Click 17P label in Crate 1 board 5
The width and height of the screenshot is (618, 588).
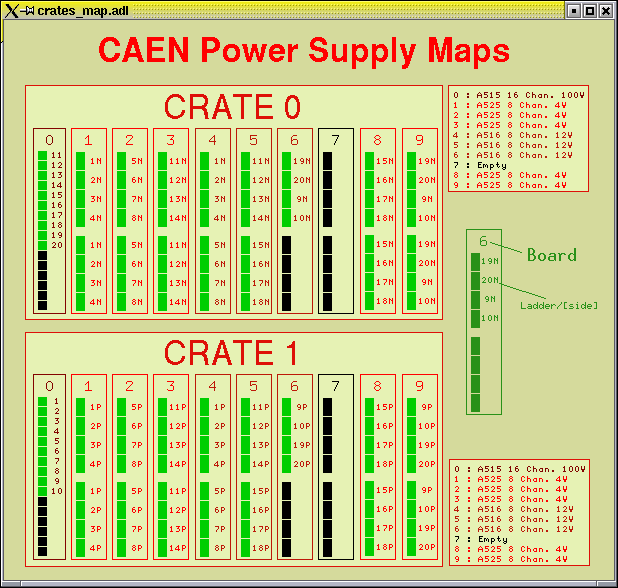tap(261, 529)
